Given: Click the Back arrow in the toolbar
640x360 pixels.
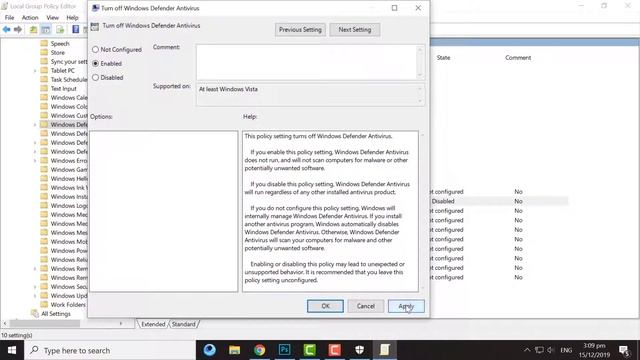Looking at the screenshot, I should pos(6,29).
